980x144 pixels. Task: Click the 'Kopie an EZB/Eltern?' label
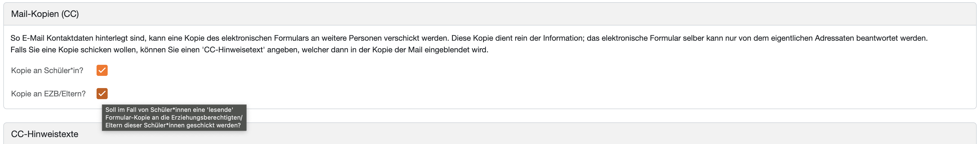48,94
